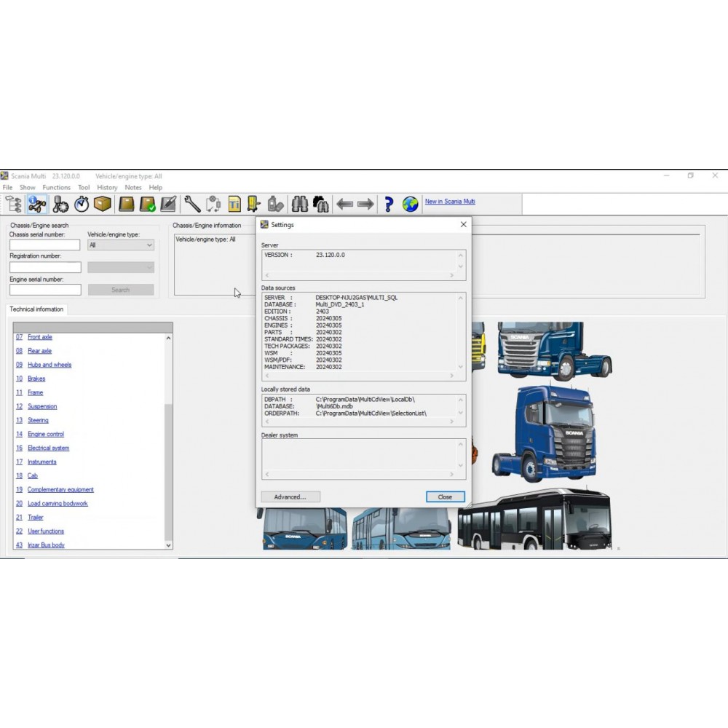Click the blue R-series truck image

click(x=554, y=351)
